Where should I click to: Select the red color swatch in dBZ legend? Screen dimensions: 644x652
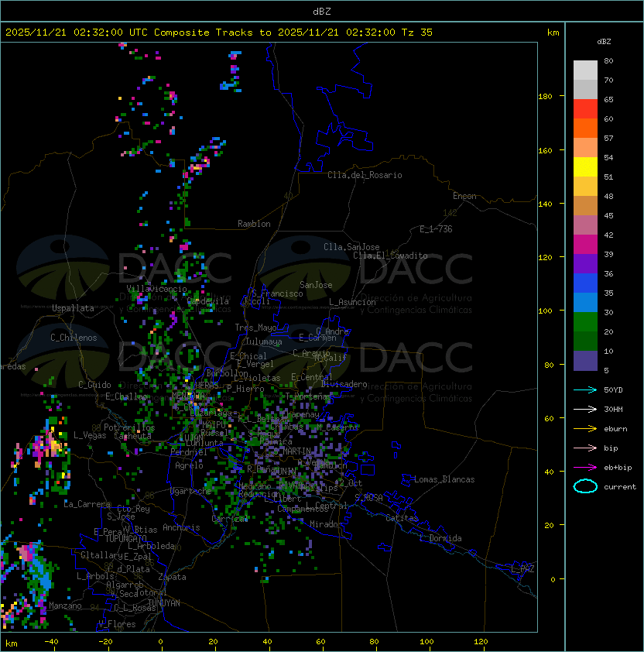point(585,109)
